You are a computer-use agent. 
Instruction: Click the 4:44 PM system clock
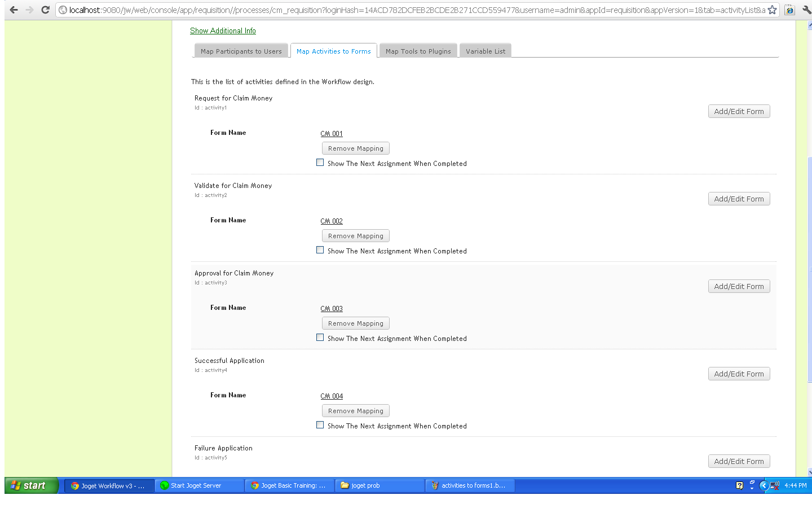click(x=795, y=485)
